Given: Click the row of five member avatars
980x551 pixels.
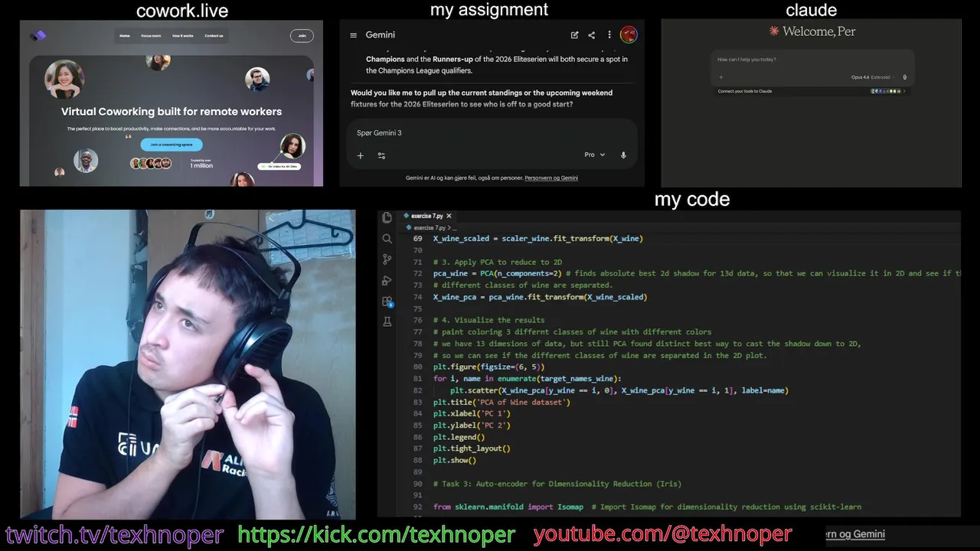Looking at the screenshot, I should 151,163.
